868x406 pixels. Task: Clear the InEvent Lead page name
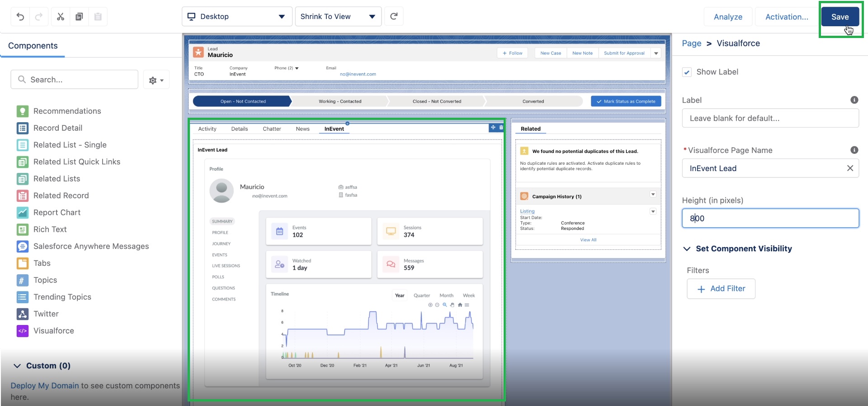pos(850,168)
